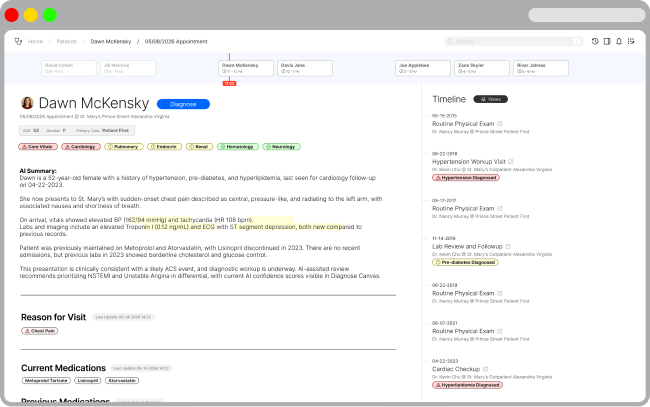
Task: Click the Hypertension Diagnosed timeline badge
Action: pyautogui.click(x=466, y=177)
